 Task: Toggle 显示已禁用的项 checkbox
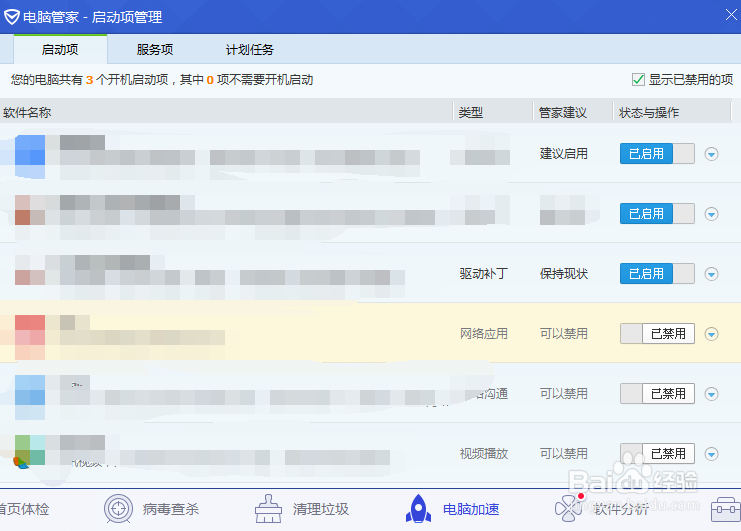(638, 79)
